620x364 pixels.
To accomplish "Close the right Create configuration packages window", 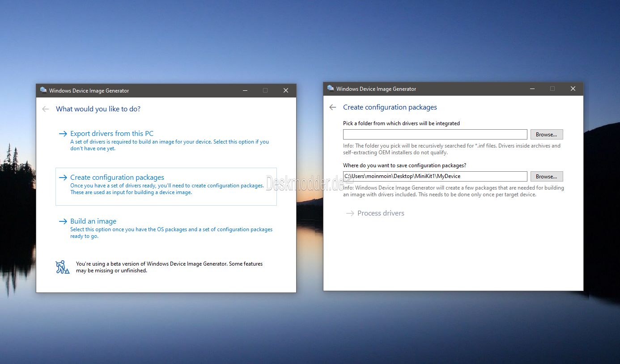I will tap(573, 89).
